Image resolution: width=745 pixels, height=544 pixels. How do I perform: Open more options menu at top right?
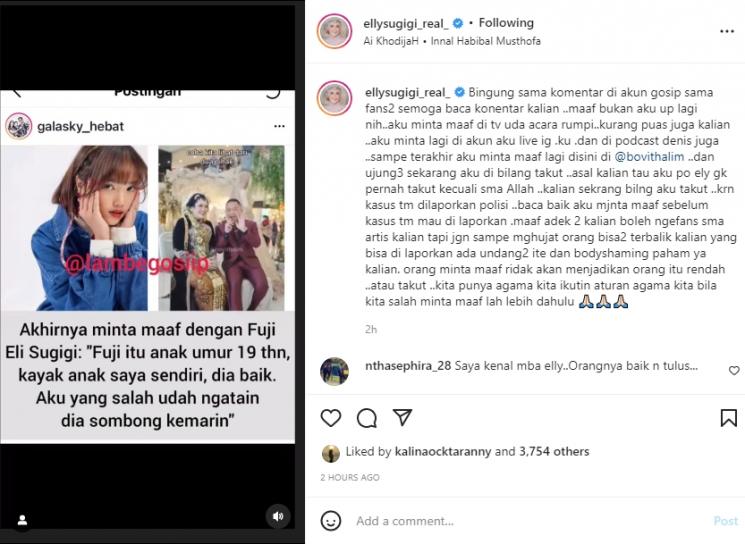tap(727, 31)
